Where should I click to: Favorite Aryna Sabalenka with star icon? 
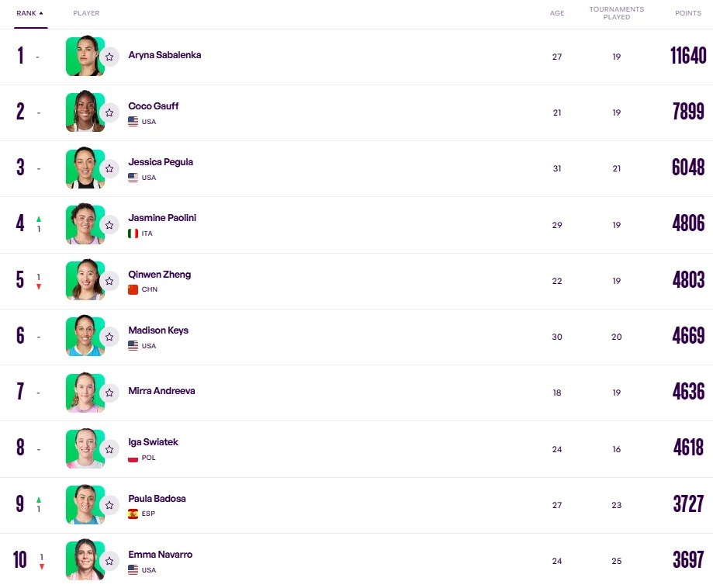click(x=109, y=57)
